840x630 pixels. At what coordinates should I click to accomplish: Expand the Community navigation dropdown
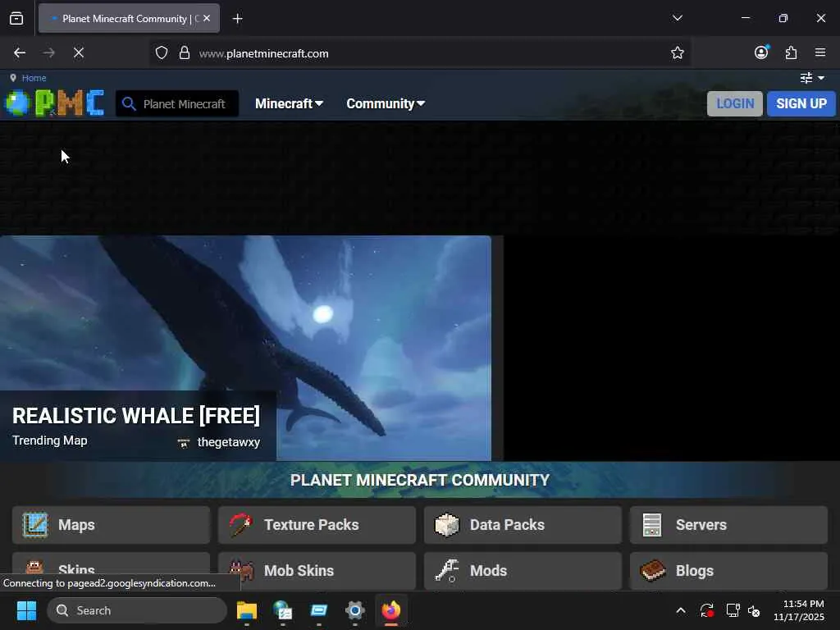[x=386, y=103]
